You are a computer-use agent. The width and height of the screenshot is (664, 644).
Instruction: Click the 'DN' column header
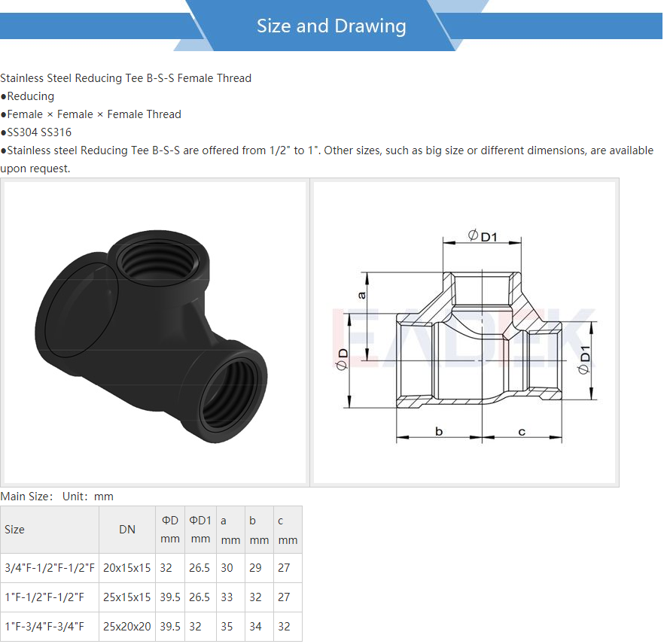click(127, 530)
